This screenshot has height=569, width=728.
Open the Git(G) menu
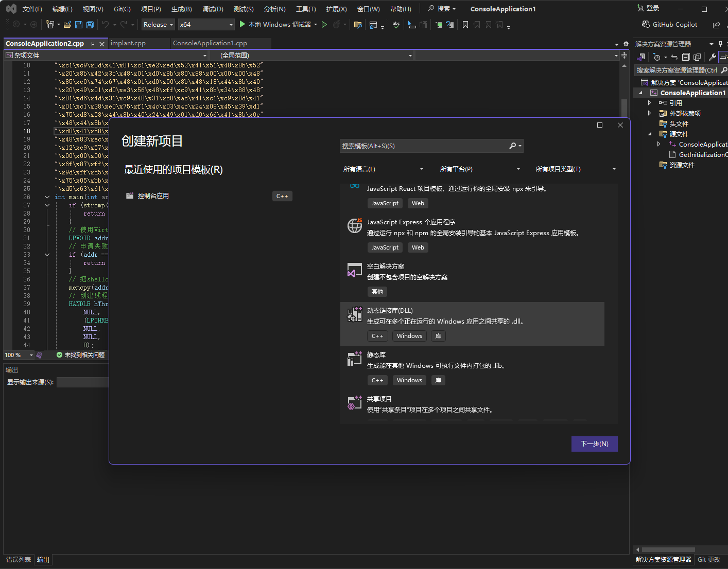coord(122,9)
